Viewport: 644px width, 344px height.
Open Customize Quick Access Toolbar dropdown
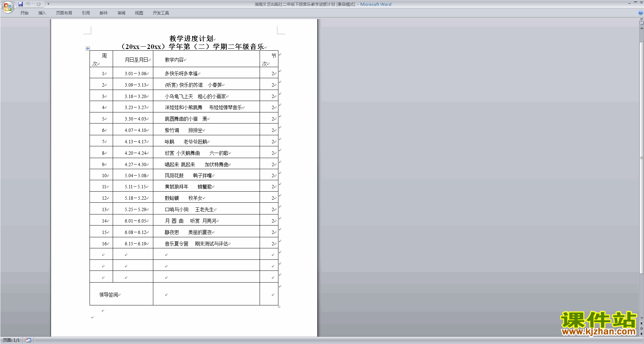click(x=48, y=4)
